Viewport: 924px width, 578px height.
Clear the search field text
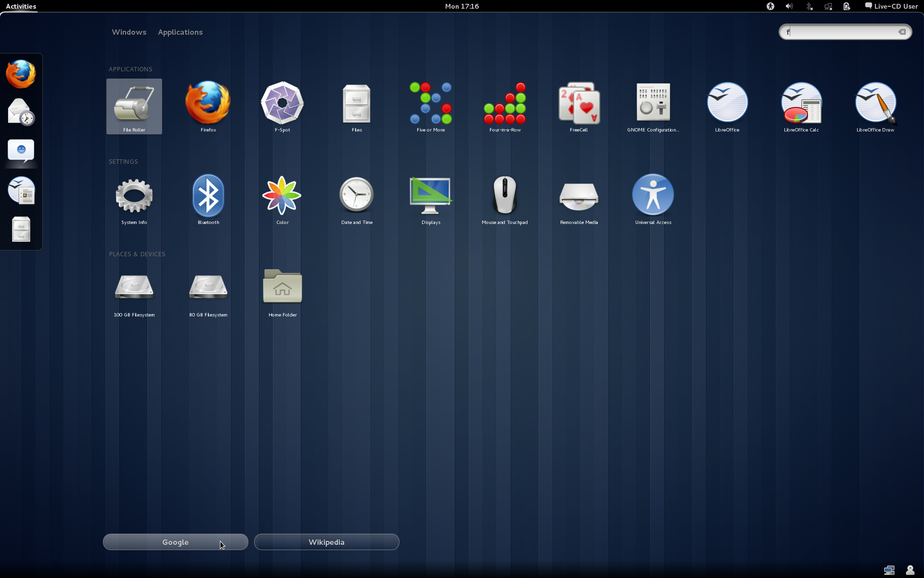[x=902, y=32]
